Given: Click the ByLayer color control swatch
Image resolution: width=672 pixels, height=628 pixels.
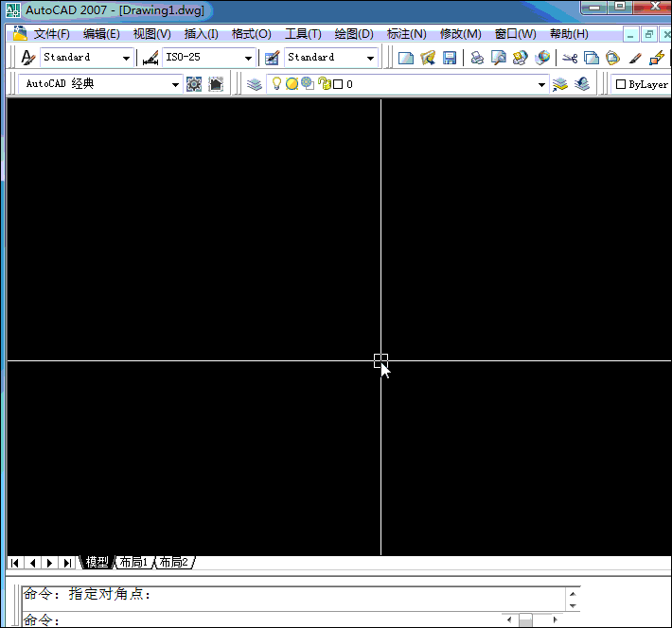Looking at the screenshot, I should (621, 84).
